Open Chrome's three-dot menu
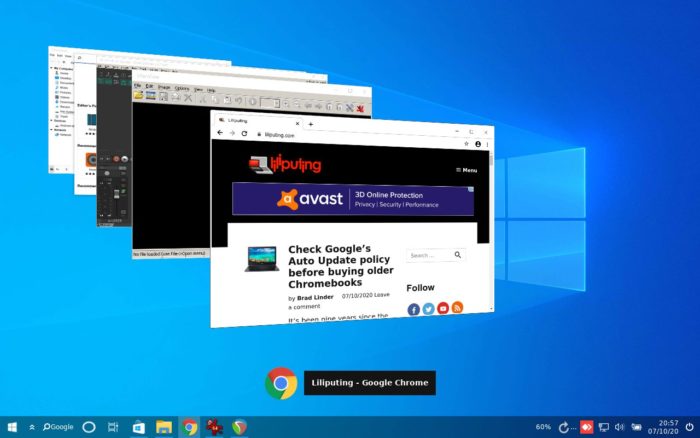This screenshot has width=700, height=438. [x=487, y=145]
